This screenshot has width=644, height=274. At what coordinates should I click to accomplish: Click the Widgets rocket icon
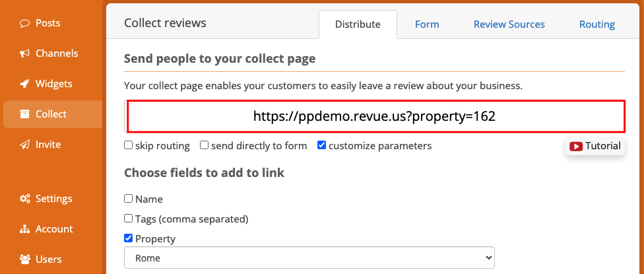pos(24,84)
